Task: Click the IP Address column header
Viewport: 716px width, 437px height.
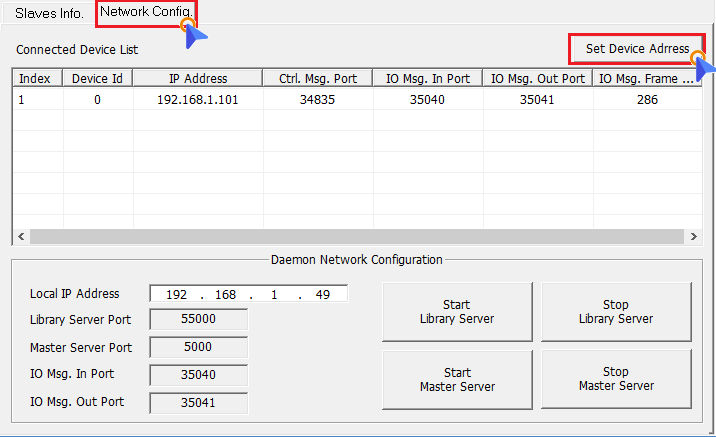Action: pyautogui.click(x=197, y=78)
